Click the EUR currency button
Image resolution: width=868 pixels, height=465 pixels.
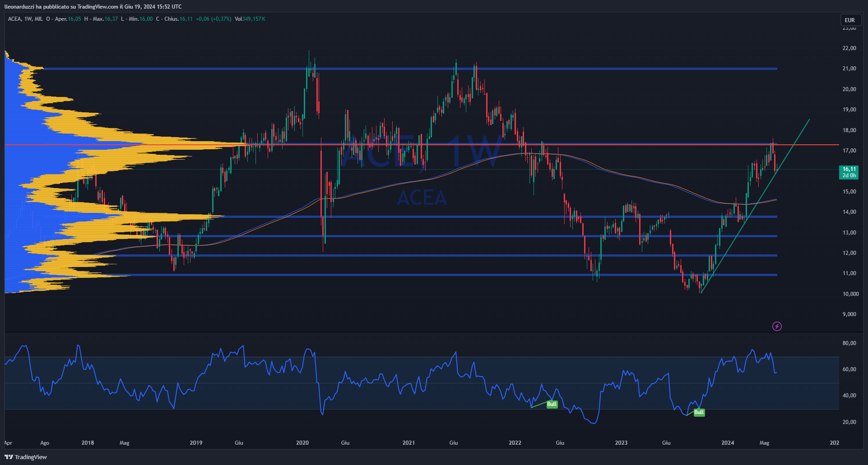[x=850, y=20]
